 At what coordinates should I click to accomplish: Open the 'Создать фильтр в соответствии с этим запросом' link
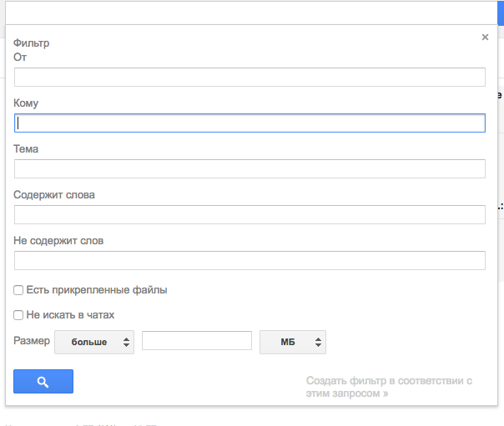(389, 387)
